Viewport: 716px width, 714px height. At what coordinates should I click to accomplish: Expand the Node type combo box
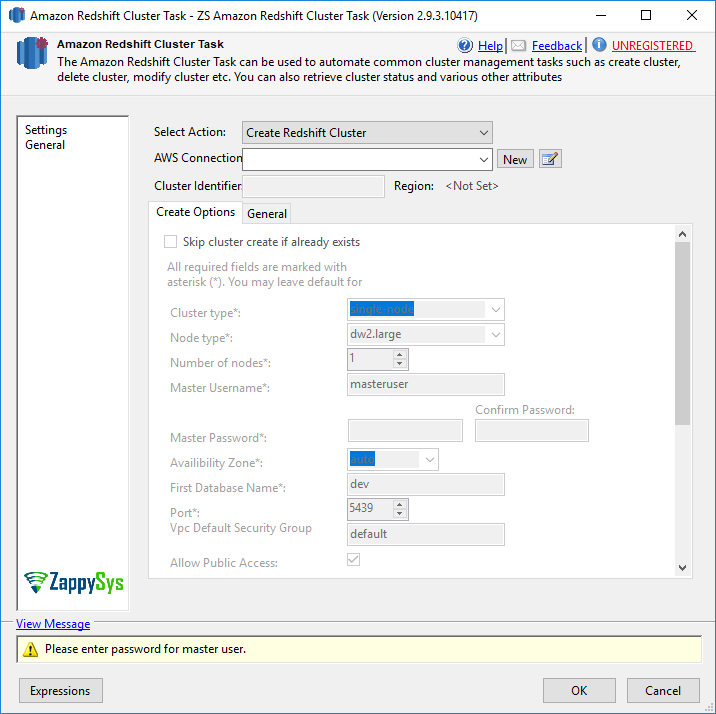click(495, 335)
